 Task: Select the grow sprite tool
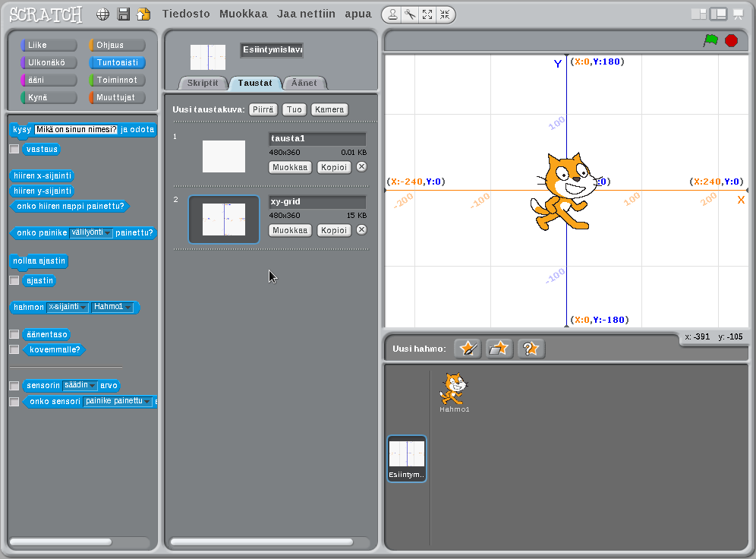pyautogui.click(x=427, y=15)
